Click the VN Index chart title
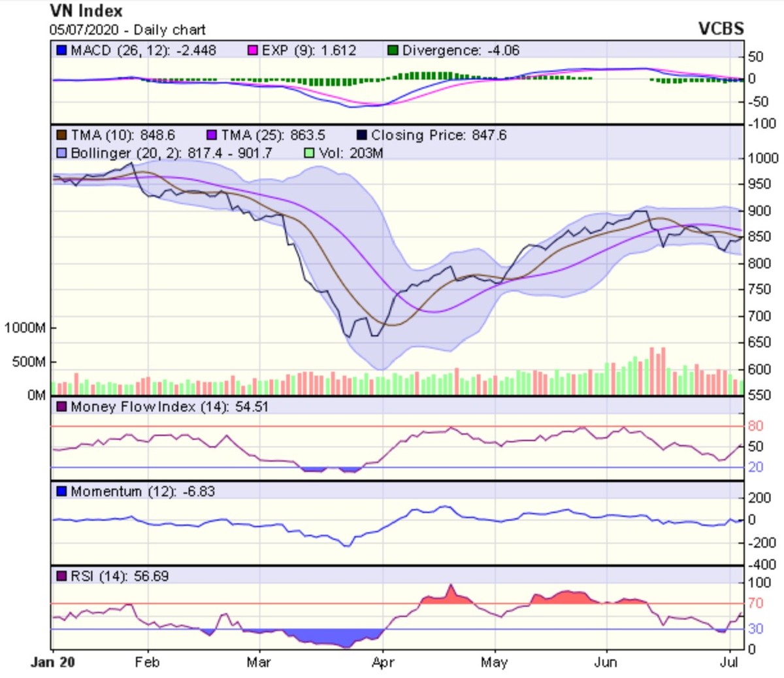Viewport: 784px width, 678px height. tap(86, 11)
